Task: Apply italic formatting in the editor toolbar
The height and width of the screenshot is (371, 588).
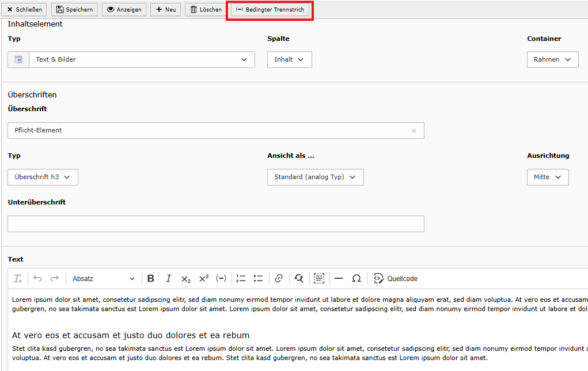Action: 168,279
